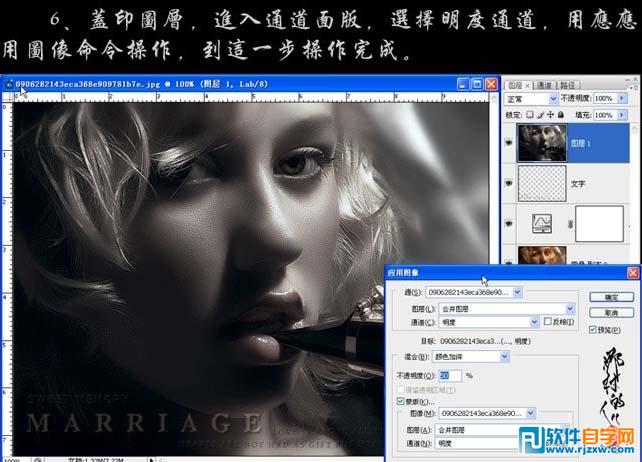Open the 填充 fill slider arrow

tap(622, 115)
